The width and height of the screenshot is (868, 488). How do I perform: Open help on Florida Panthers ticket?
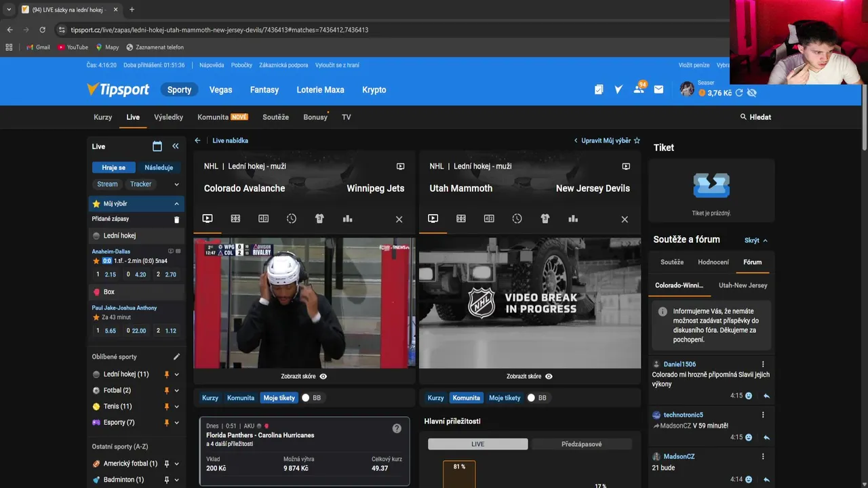(397, 428)
